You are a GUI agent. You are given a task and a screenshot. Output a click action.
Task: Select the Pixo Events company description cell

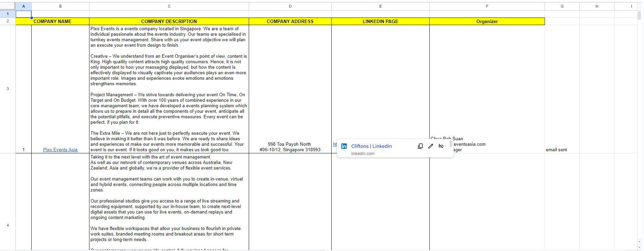pyautogui.click(x=169, y=89)
